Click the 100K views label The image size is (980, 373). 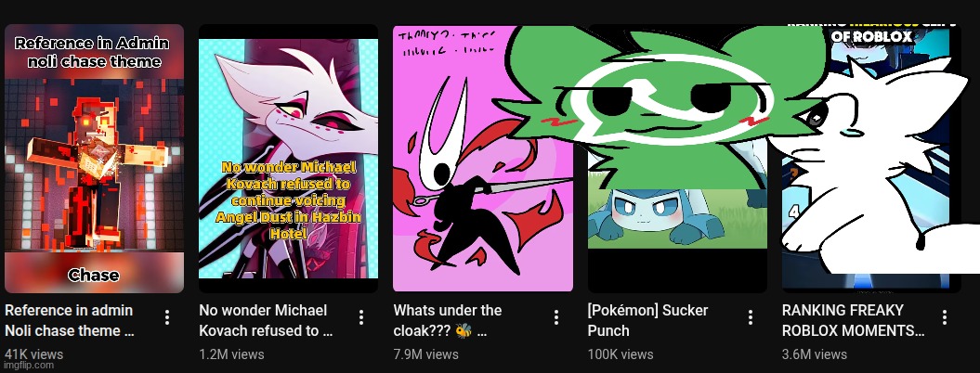click(x=620, y=354)
